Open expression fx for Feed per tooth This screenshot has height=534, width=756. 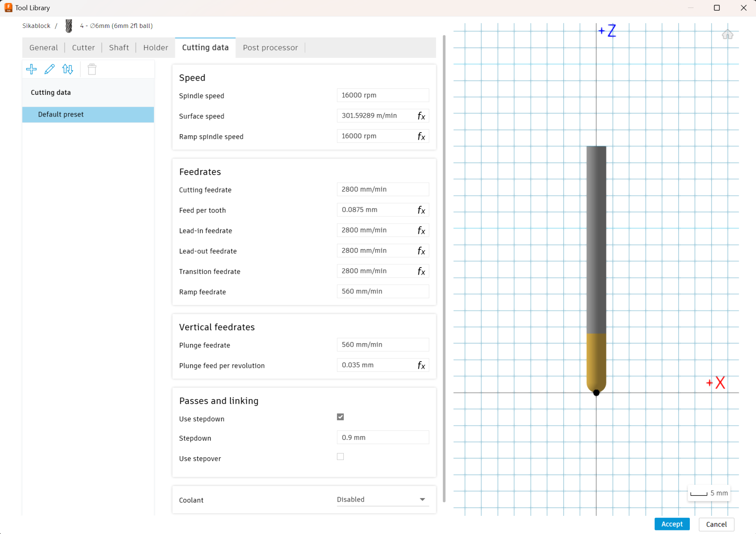(x=421, y=210)
